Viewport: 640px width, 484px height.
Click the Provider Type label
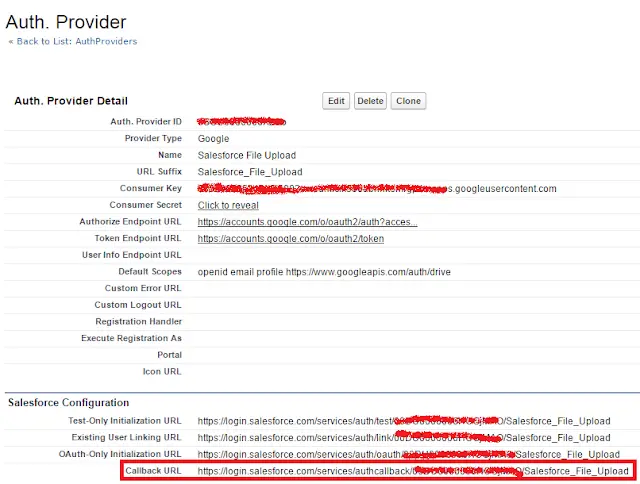(x=153, y=138)
